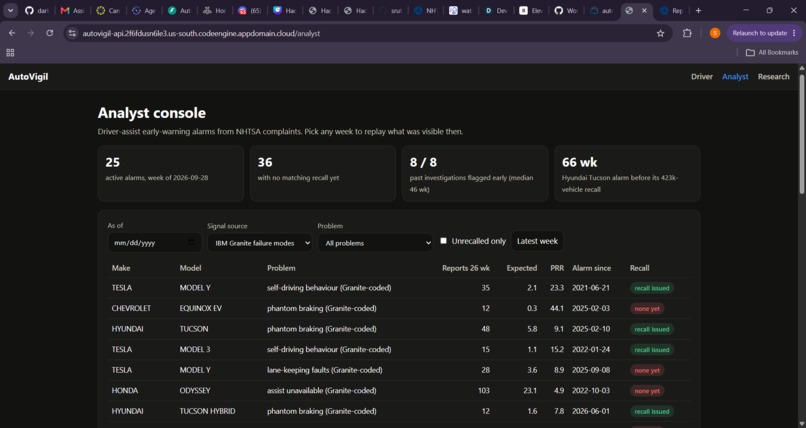Click the Latest week button
Viewport: 806px width, 428px height.
pos(537,241)
